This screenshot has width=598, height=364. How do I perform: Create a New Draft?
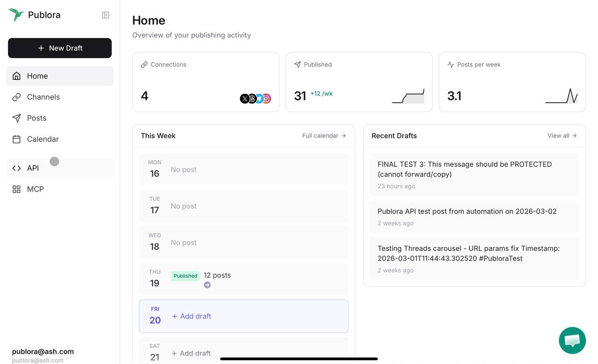[60, 48]
